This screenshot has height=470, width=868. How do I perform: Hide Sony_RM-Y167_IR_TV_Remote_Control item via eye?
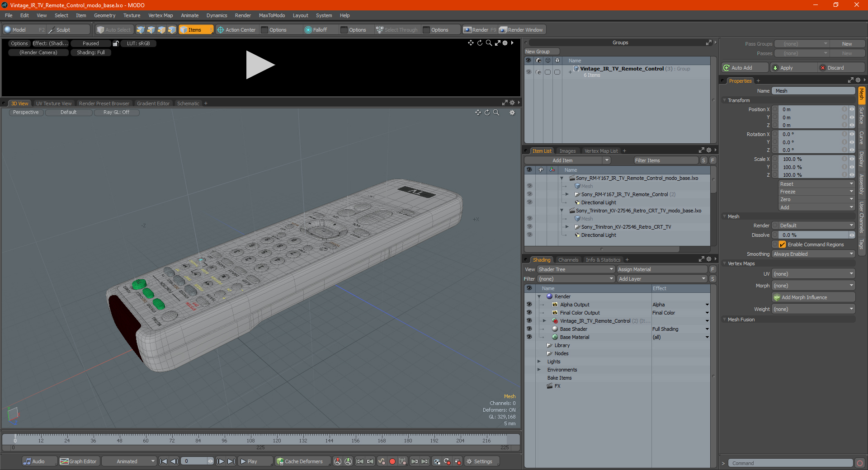pos(529,194)
